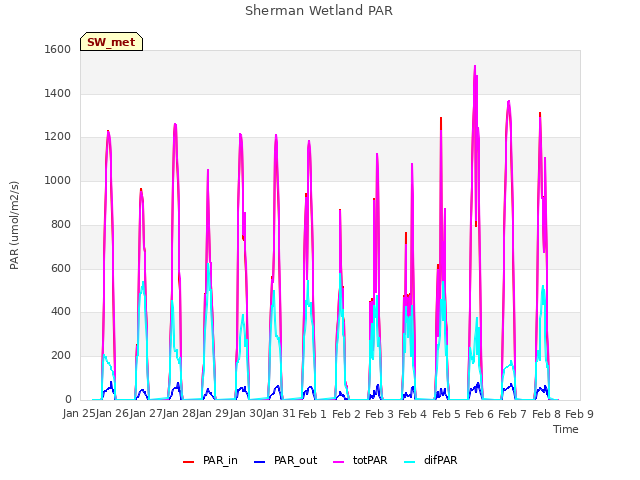
Task: Click the Jan 25 totPAR peak near 1230
Action: (x=108, y=131)
